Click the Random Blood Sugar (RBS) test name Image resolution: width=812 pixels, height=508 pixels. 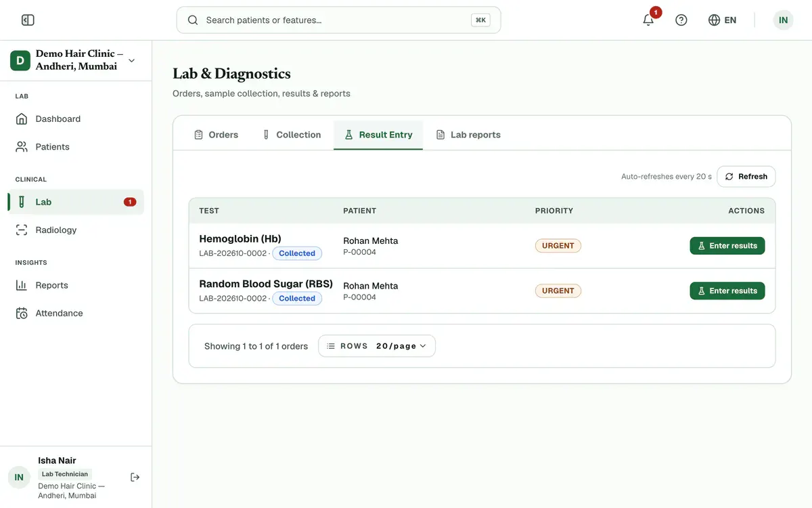coord(266,284)
